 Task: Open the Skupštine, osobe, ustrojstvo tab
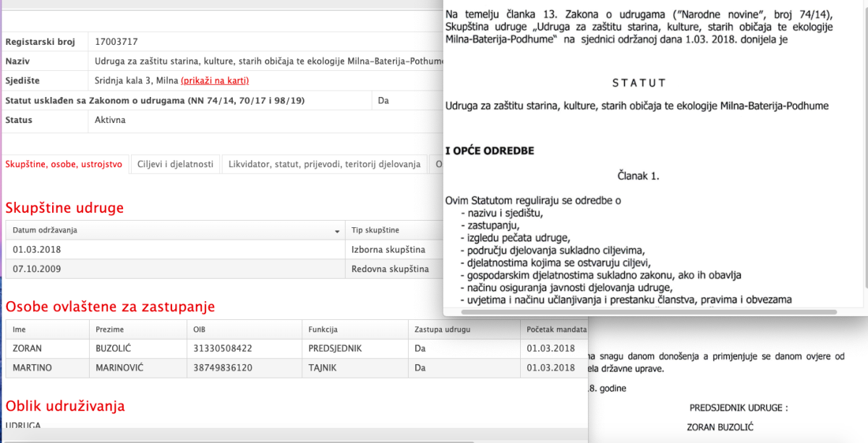point(64,164)
